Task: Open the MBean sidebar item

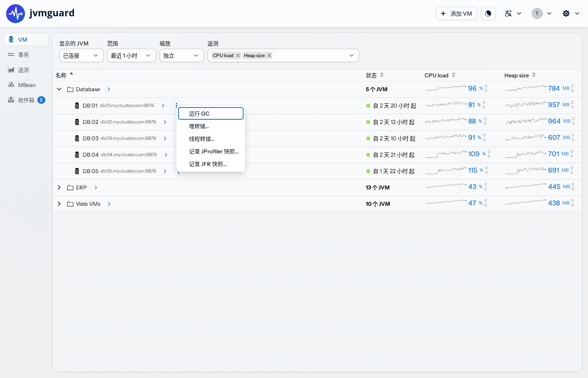Action: 26,85
